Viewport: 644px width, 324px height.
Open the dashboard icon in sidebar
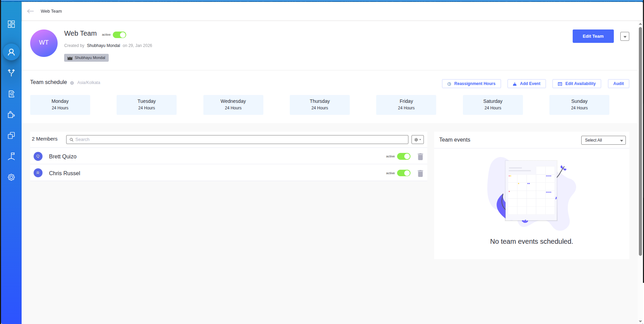11,24
